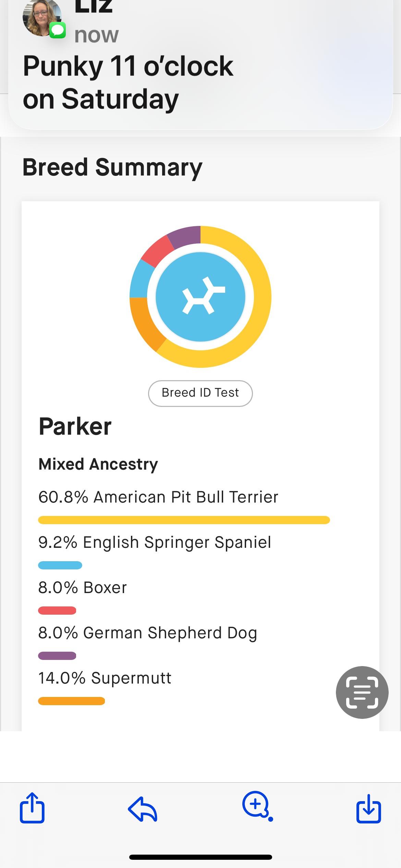
Task: Tap the add reaction bubble icon
Action: tap(257, 806)
